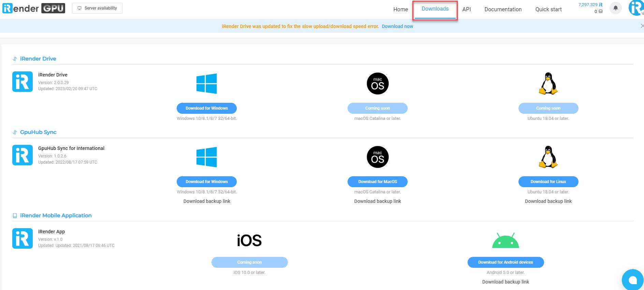
Task: Open the user profile avatar
Action: pos(636,8)
